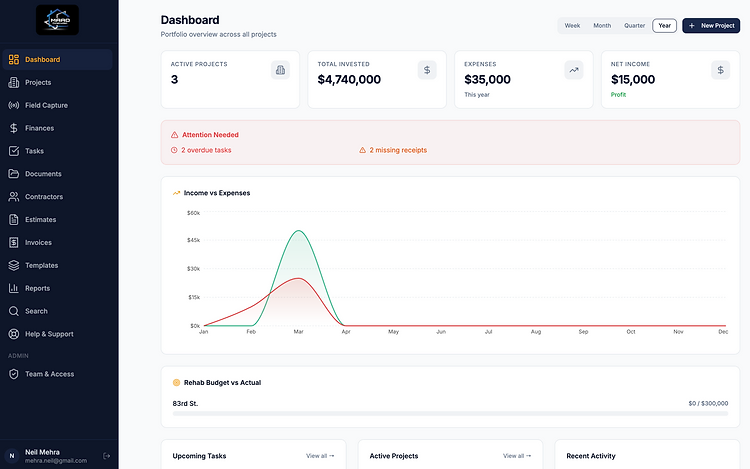The height and width of the screenshot is (469, 750).
Task: Click the Invoices receipt icon in sidebar
Action: point(13,242)
